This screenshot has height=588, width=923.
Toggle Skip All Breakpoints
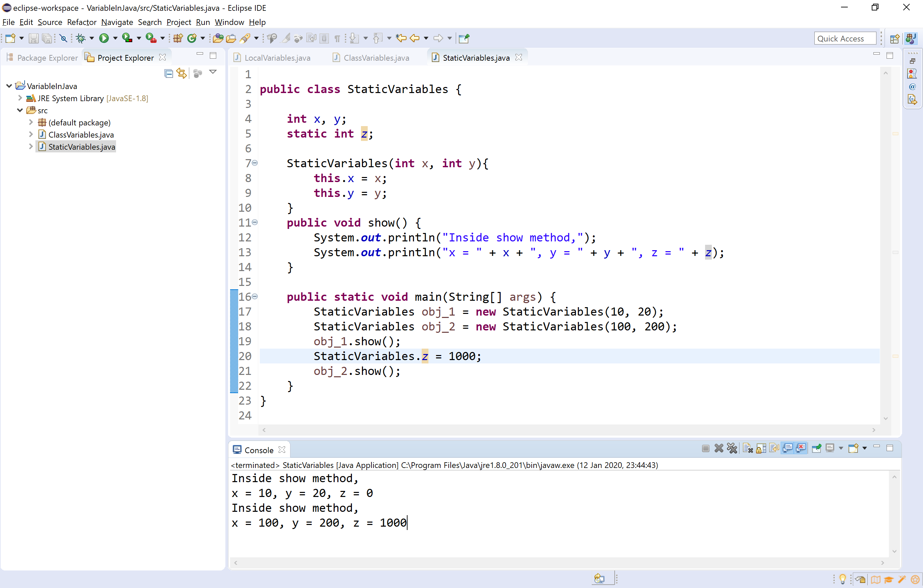[64, 38]
